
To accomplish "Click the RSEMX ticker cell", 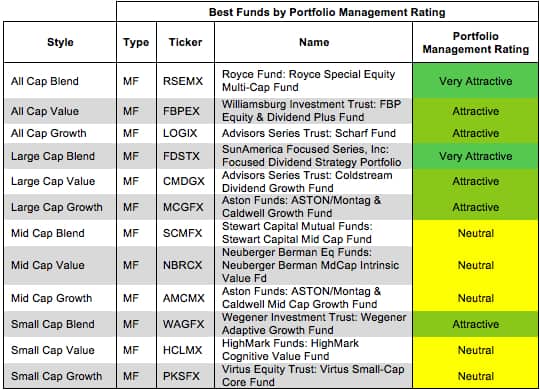I will pyautogui.click(x=183, y=81).
